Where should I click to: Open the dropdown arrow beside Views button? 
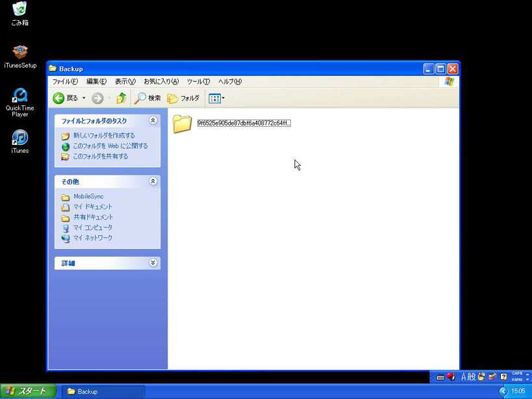tap(223, 99)
